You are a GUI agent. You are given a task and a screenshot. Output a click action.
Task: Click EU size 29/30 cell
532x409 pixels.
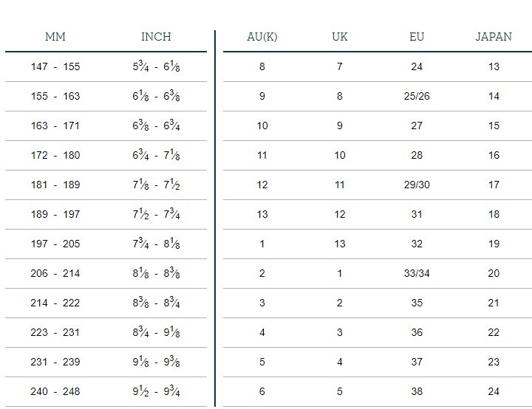pos(417,185)
